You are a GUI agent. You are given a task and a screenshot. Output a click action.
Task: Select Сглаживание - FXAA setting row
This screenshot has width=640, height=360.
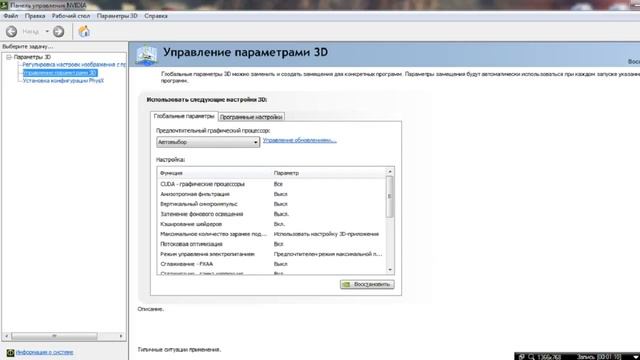click(x=271, y=264)
